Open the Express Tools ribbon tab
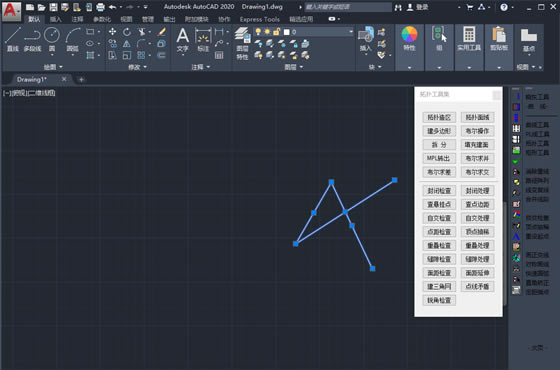Viewport: 560px width, 370px height. (260, 19)
